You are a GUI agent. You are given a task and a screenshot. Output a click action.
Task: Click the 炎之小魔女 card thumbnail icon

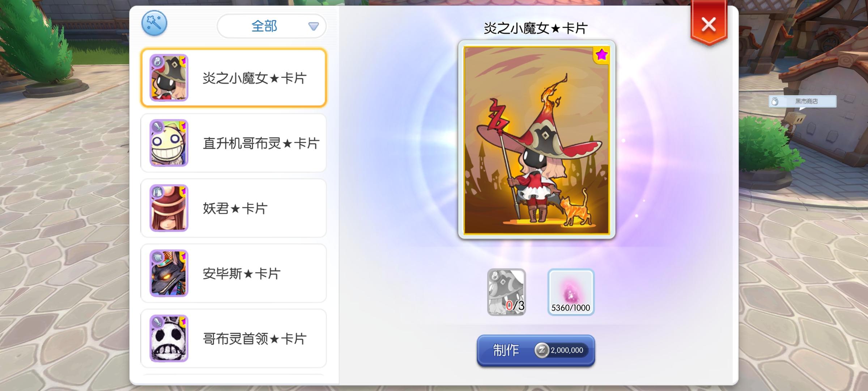[x=169, y=78]
